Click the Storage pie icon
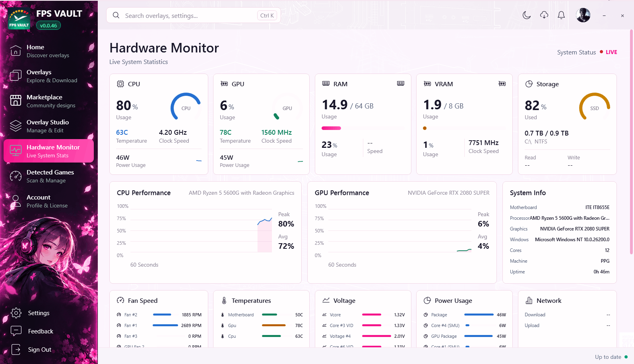634x364 pixels. click(529, 84)
